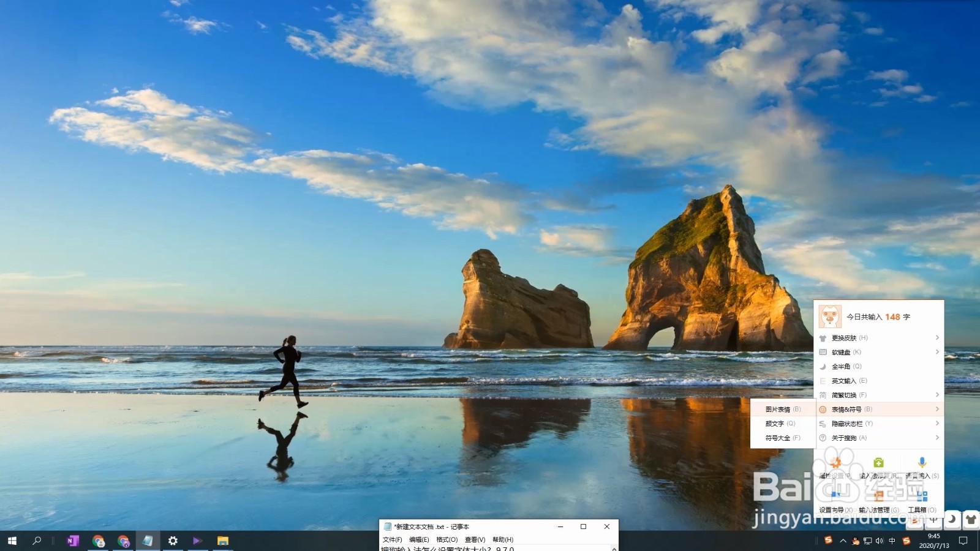Click the shirt skin icon on Sogou status bar
This screenshot has height=551, width=980.
click(x=971, y=519)
